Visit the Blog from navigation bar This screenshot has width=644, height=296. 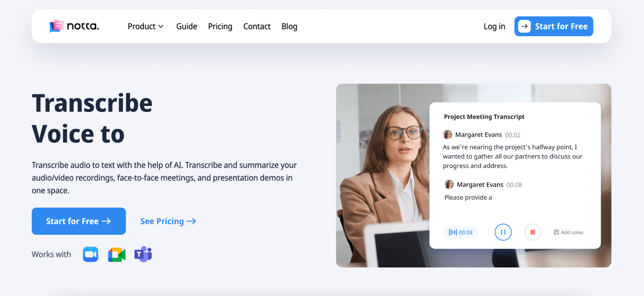pyautogui.click(x=289, y=26)
